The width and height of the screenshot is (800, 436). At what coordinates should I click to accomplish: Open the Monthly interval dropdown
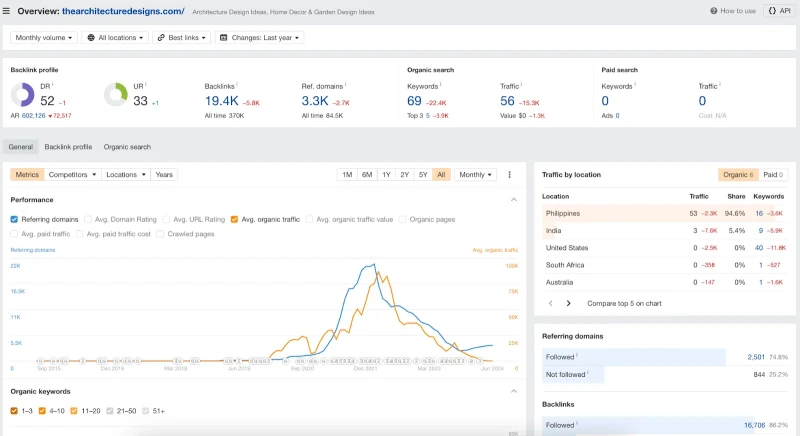point(475,174)
